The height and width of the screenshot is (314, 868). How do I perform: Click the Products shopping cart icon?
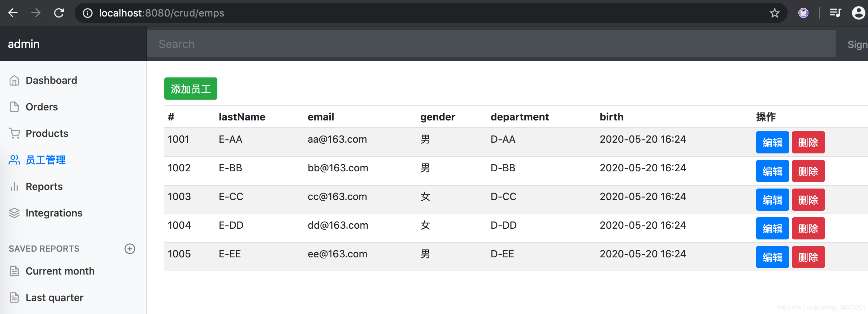pos(14,133)
